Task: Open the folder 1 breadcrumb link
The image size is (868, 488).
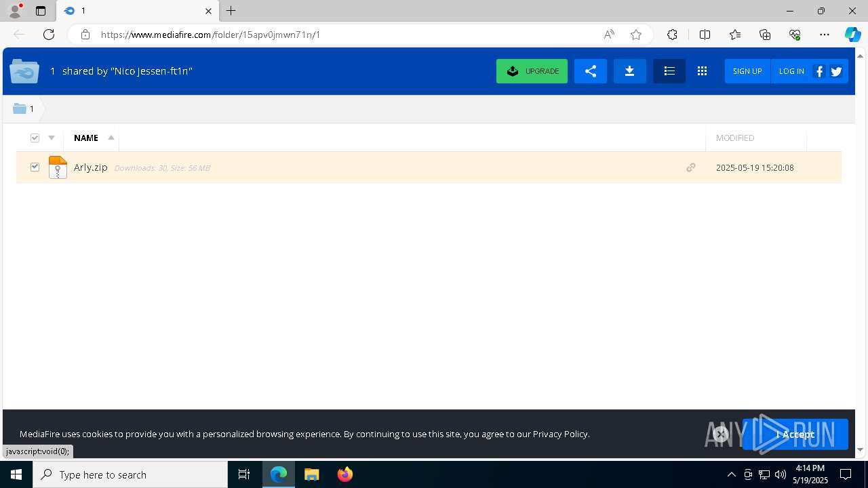Action: (x=31, y=108)
